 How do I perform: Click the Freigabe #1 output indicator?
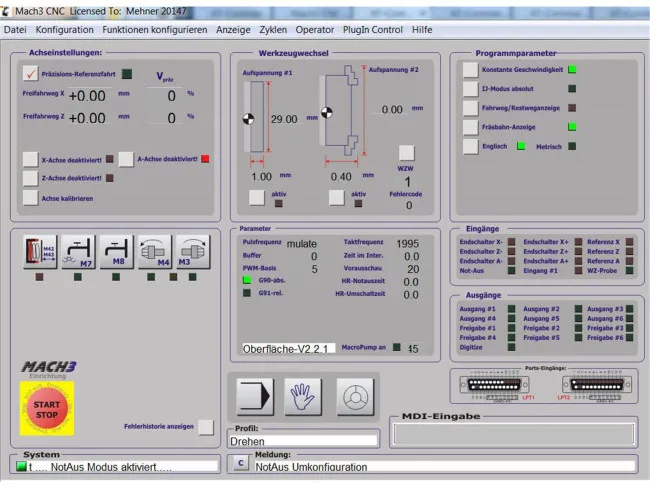(512, 328)
